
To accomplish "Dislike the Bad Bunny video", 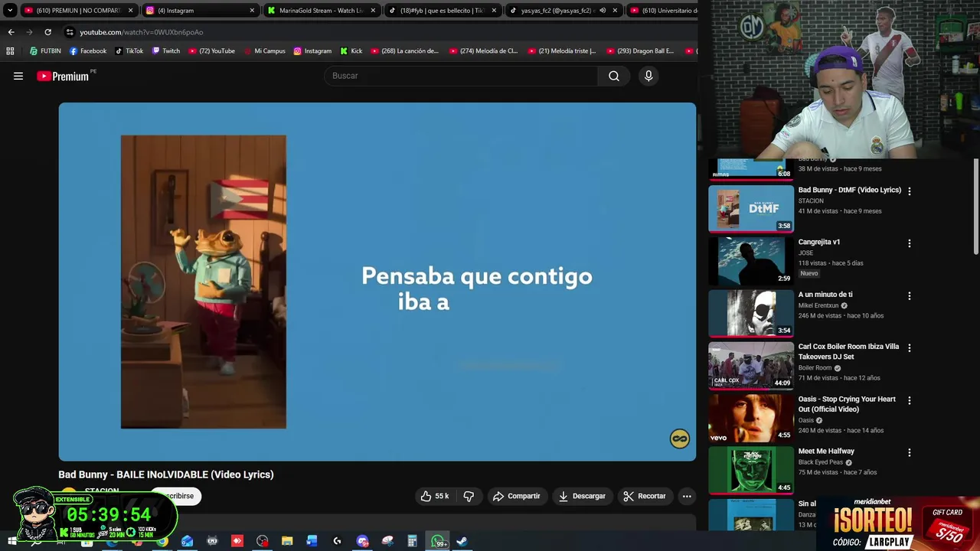I will click(x=469, y=496).
